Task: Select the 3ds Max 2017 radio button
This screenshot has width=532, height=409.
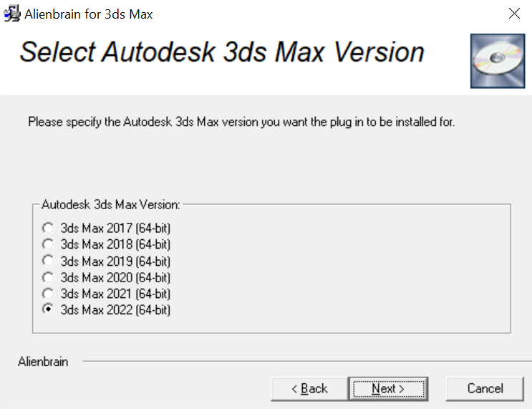Action: coord(48,228)
